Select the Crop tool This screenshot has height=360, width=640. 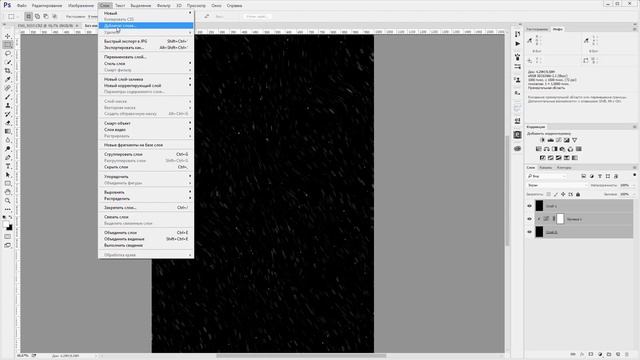click(8, 71)
